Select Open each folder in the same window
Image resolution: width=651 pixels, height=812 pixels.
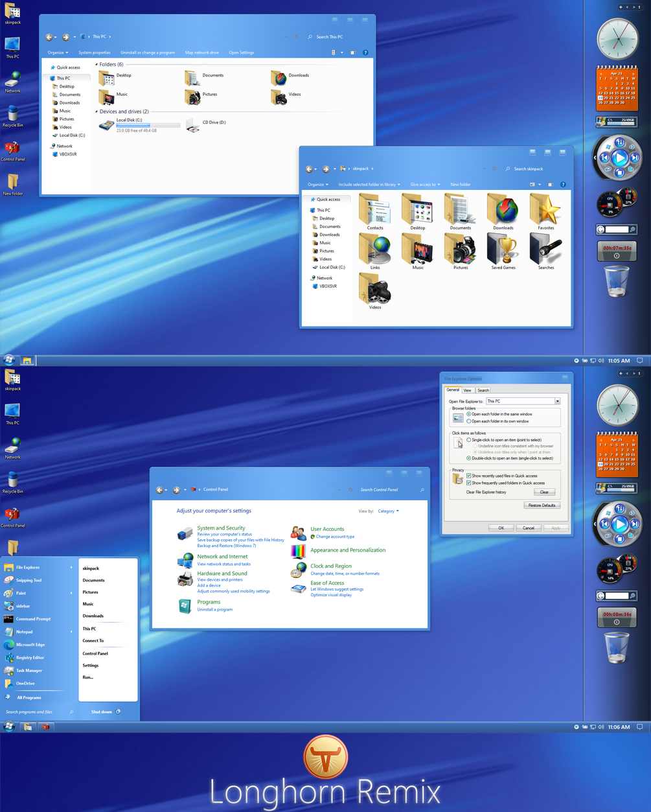pos(469,414)
